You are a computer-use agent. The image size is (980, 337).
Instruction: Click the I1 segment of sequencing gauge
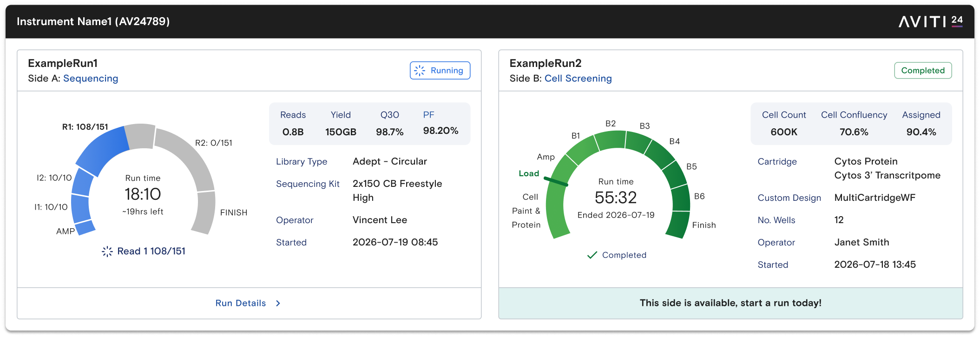point(80,208)
